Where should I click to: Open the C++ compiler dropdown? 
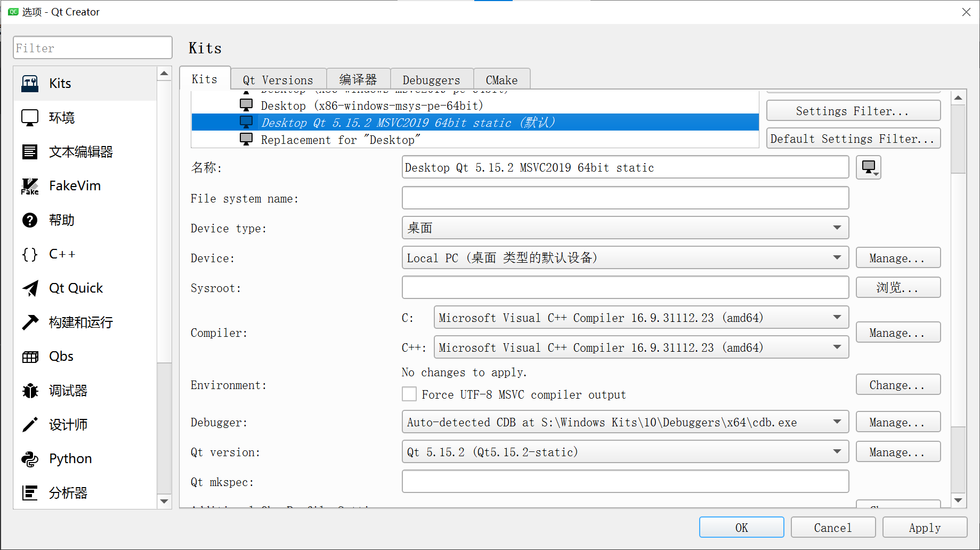coord(642,347)
